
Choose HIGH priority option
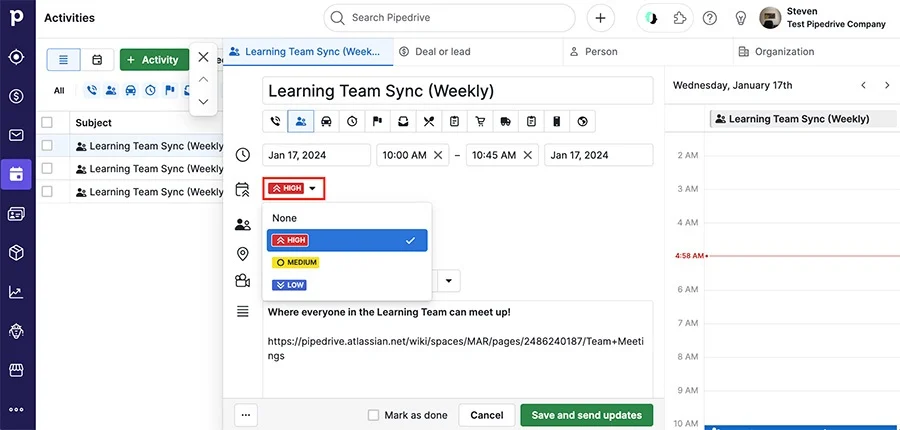coord(347,241)
